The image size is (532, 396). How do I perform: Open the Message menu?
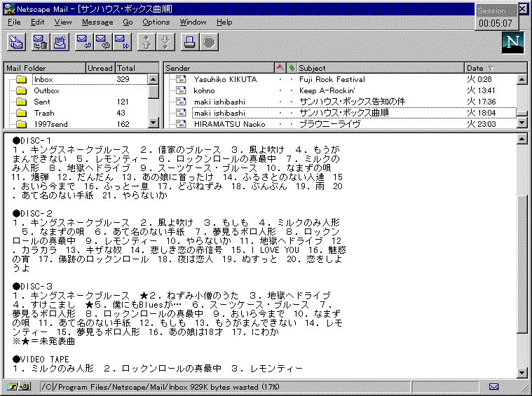coord(97,22)
